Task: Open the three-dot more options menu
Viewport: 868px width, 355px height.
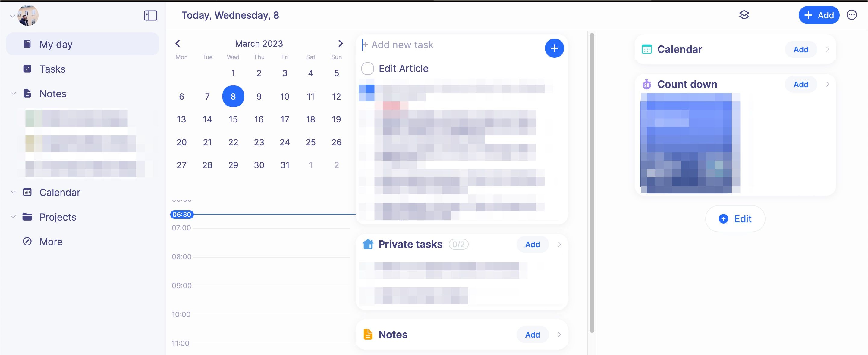Action: point(851,15)
